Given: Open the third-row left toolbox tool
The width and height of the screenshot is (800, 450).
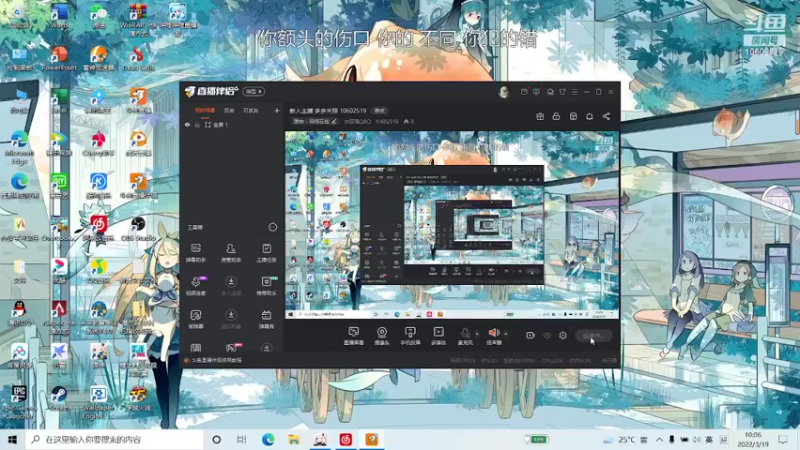Looking at the screenshot, I should click(196, 319).
